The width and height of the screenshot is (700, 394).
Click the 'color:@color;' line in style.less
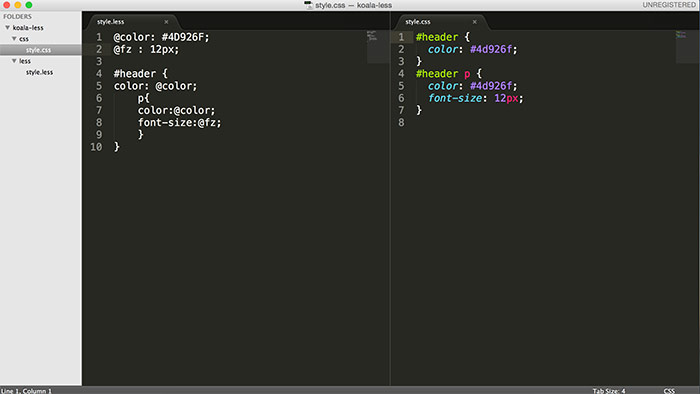click(176, 110)
